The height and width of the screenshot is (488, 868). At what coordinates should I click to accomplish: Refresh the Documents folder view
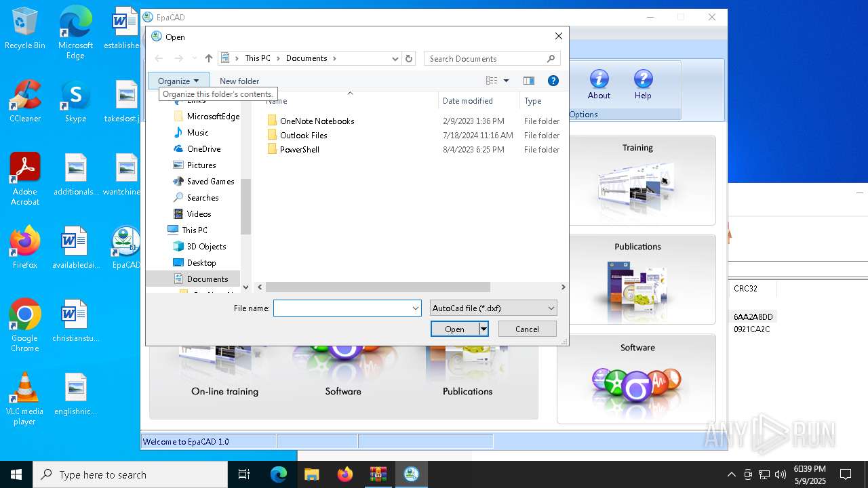[409, 58]
